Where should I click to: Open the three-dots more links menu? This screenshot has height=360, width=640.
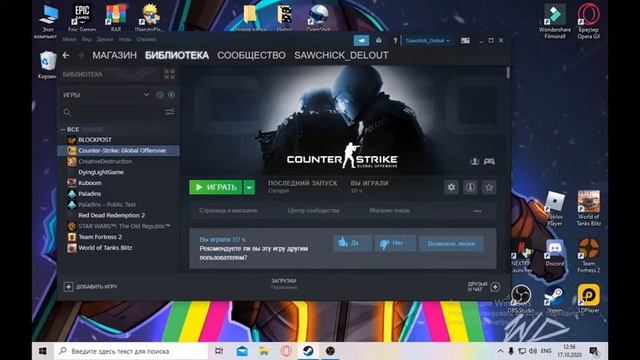tap(477, 211)
